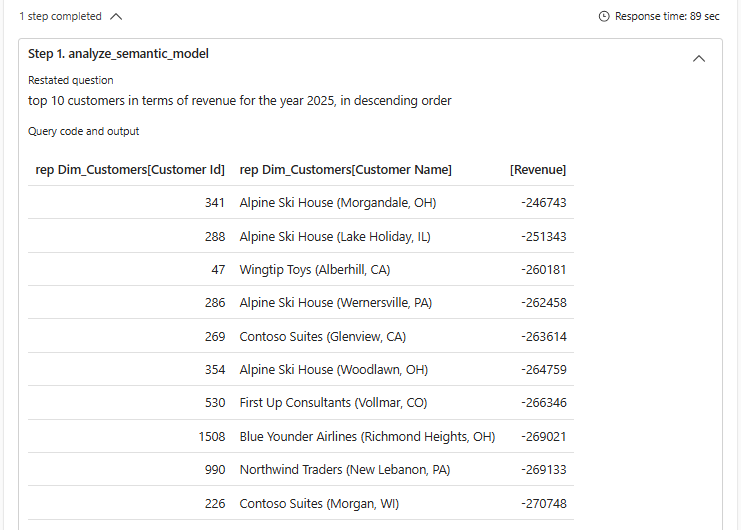Viewport: 741px width, 530px height.
Task: Click the '1 step completed' label
Action: pyautogui.click(x=60, y=17)
